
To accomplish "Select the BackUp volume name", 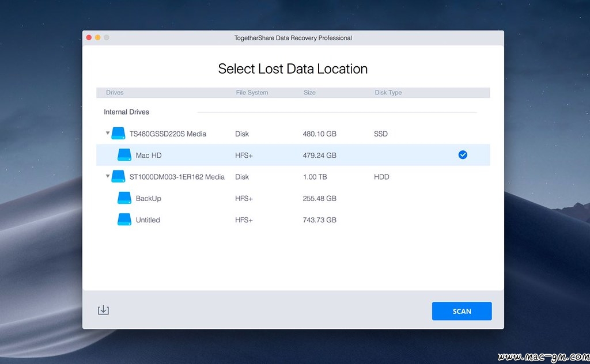I will (148, 199).
